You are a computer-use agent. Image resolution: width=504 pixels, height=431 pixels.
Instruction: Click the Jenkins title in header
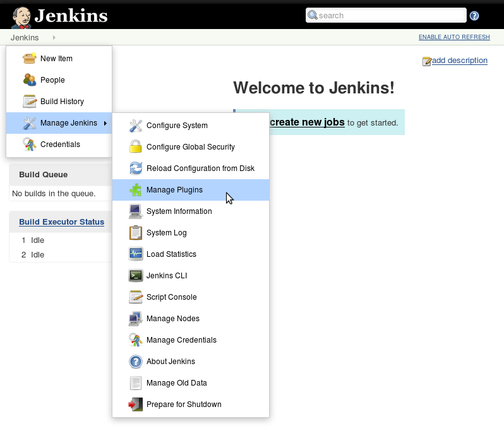(x=71, y=16)
